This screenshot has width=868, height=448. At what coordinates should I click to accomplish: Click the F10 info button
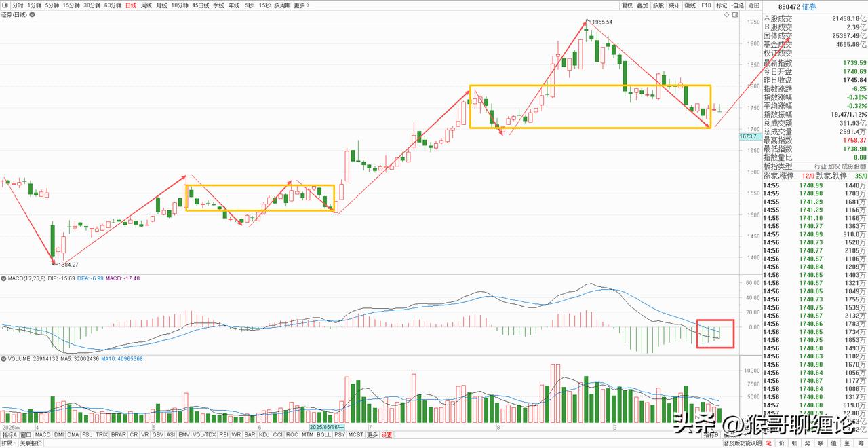tap(706, 5)
